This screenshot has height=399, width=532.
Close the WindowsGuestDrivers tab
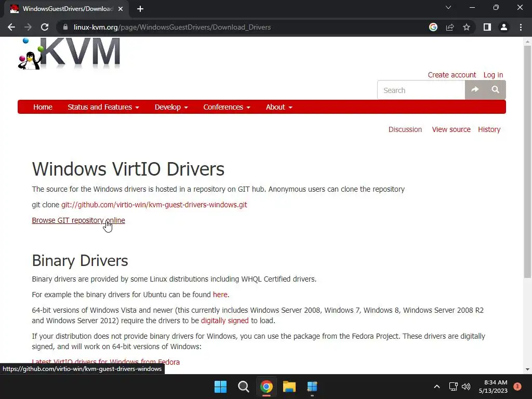(121, 9)
